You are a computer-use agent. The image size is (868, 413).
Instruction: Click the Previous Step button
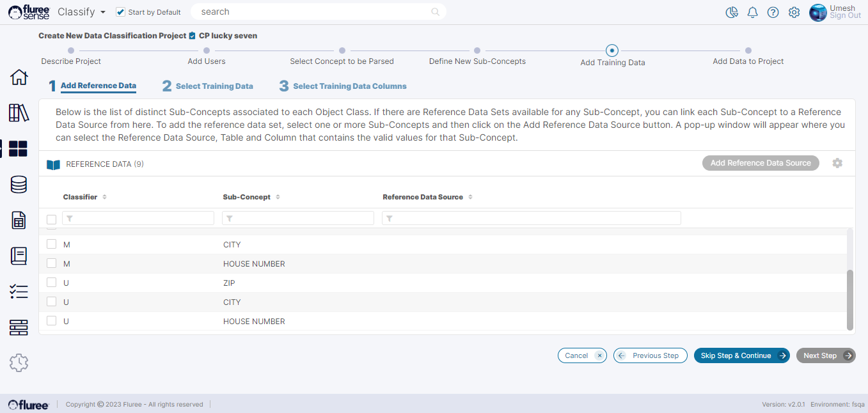click(650, 355)
